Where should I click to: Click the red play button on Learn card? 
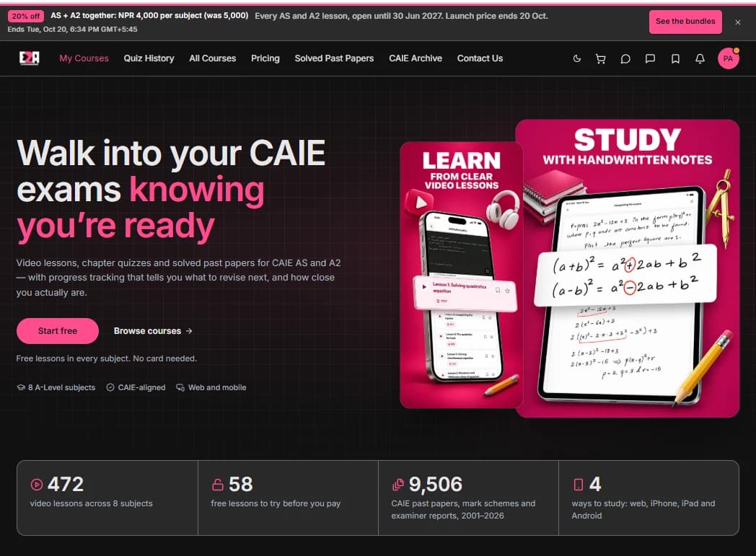(418, 202)
